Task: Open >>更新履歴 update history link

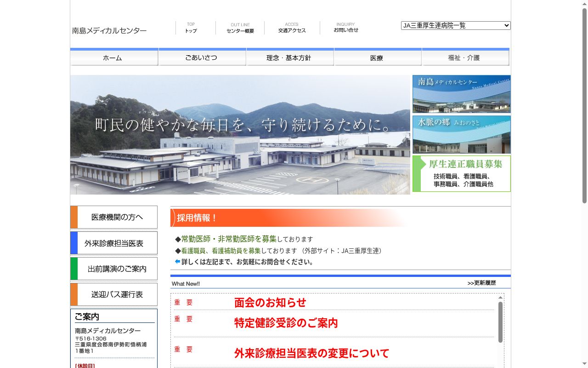Action: pyautogui.click(x=482, y=283)
